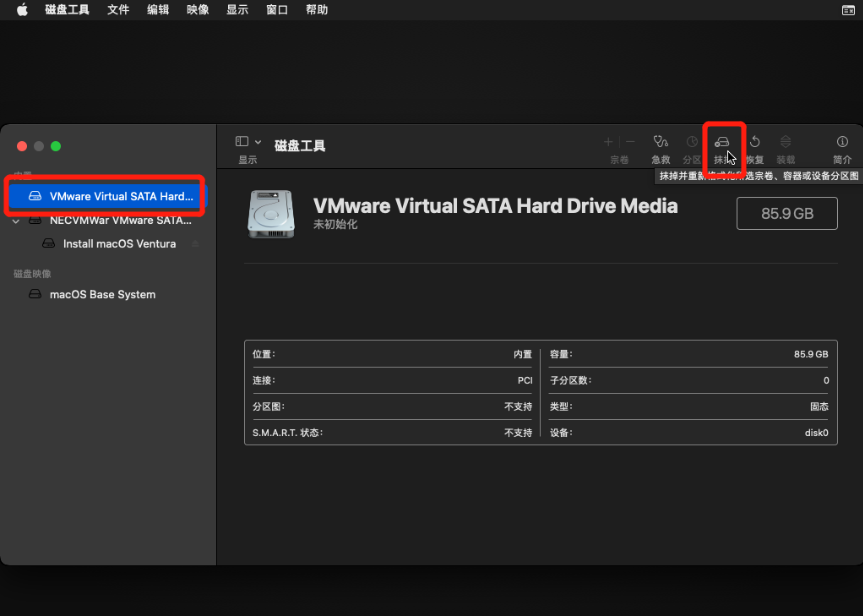Image resolution: width=863 pixels, height=616 pixels.
Task: Click the Restore (恢复) toolbar icon
Action: [755, 143]
